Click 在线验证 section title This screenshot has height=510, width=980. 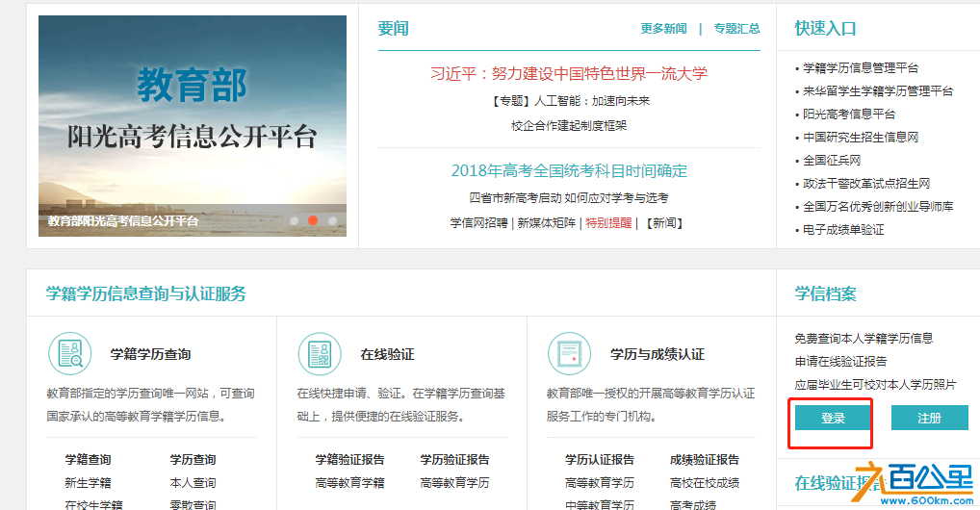coord(388,354)
